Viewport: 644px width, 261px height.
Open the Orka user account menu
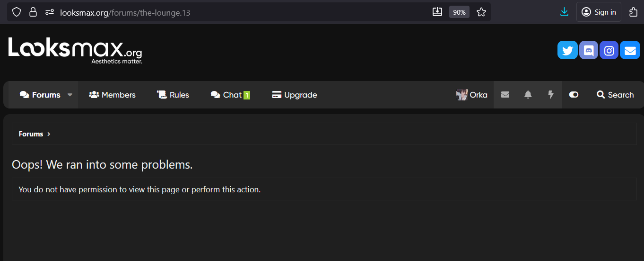coord(472,95)
